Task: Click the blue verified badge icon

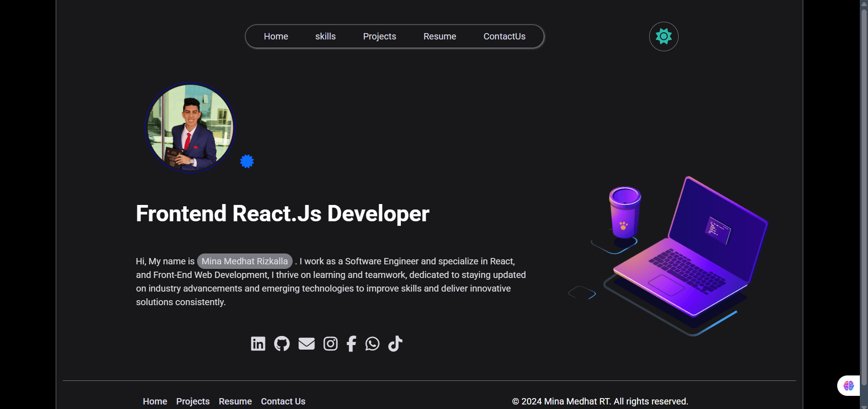Action: click(247, 161)
